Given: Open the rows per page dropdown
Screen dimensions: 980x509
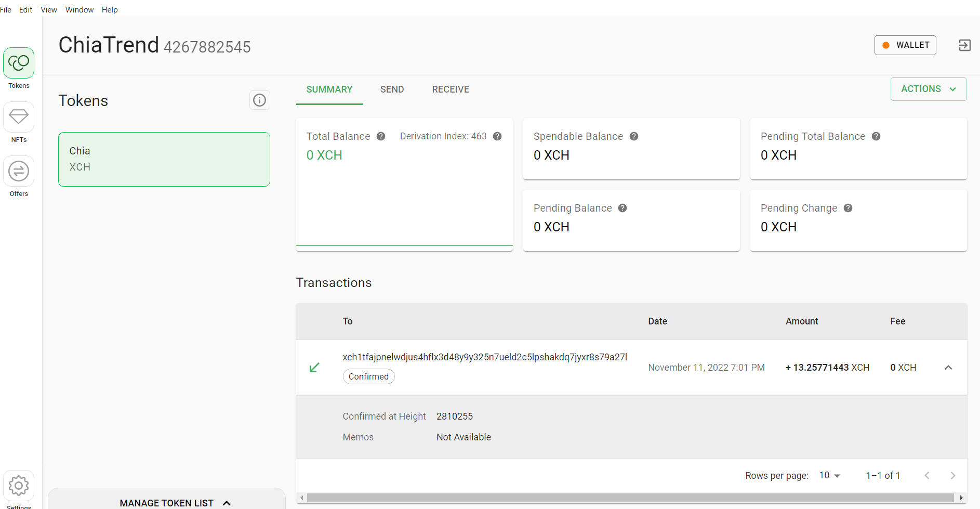Looking at the screenshot, I should [x=830, y=475].
